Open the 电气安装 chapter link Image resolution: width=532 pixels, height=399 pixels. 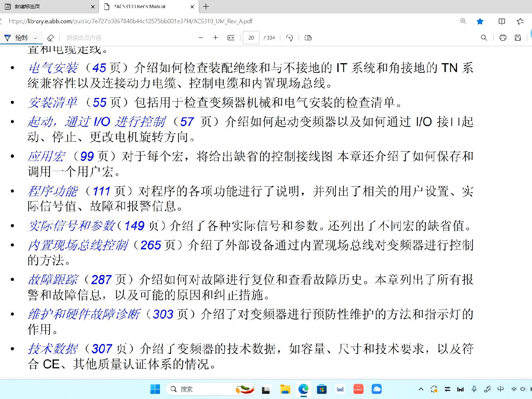click(x=53, y=68)
